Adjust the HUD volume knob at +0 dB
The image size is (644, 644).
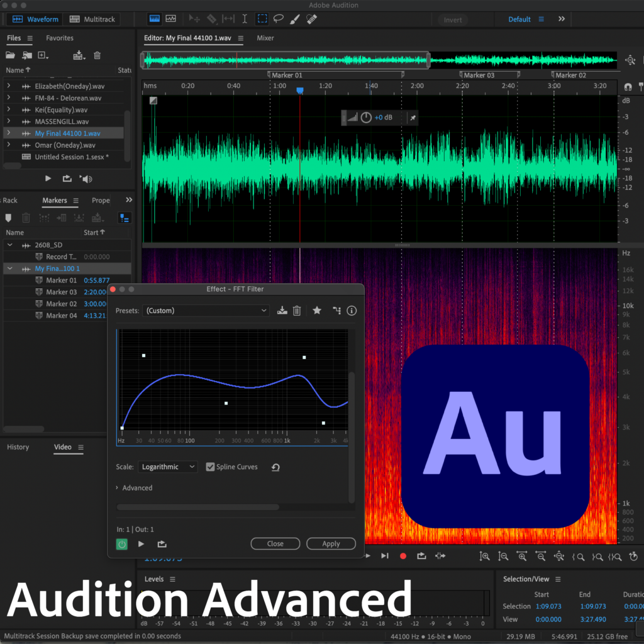(x=366, y=118)
